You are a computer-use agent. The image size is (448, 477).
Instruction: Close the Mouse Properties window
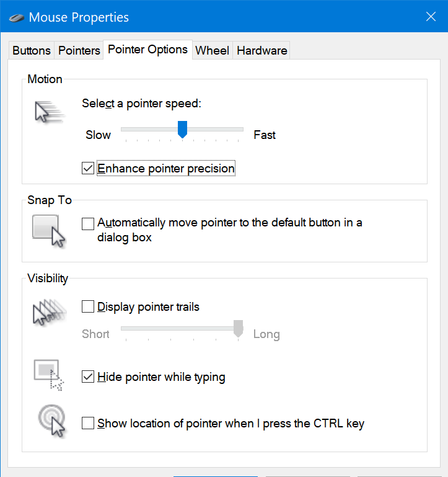[x=431, y=17]
